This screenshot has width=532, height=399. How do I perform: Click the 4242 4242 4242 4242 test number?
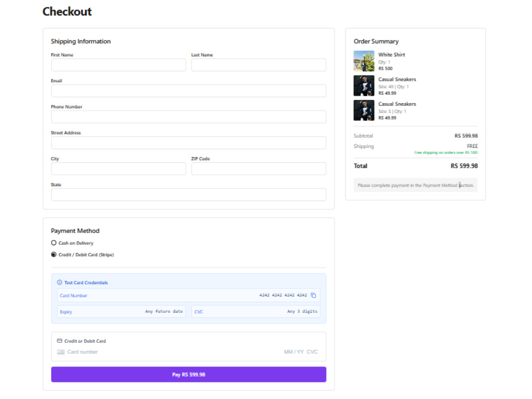(283, 295)
